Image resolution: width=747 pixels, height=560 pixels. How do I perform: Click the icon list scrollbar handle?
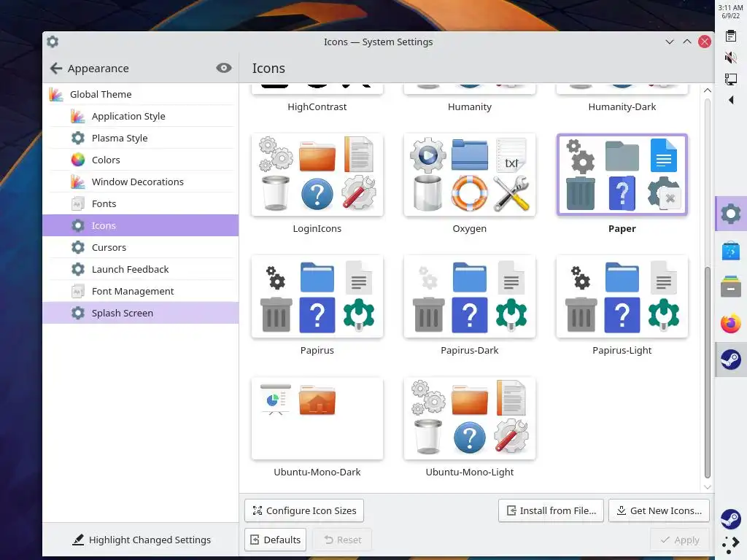pyautogui.click(x=708, y=372)
